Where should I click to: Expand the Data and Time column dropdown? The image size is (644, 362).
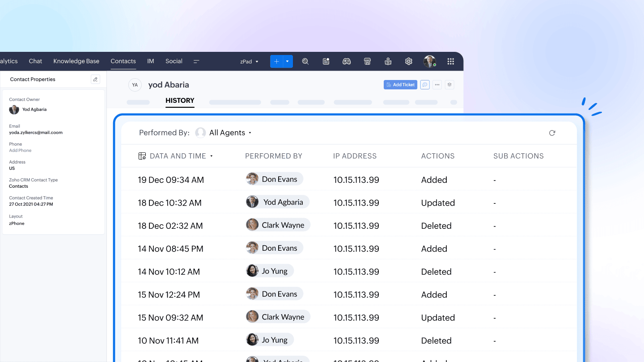(212, 156)
